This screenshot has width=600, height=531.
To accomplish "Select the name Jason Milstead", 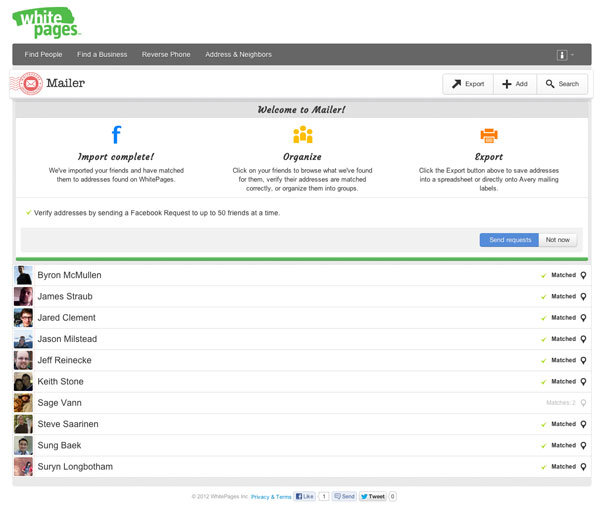I will coord(67,339).
